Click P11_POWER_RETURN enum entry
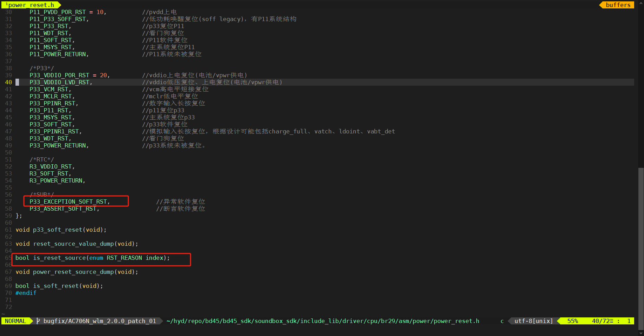 59,54
